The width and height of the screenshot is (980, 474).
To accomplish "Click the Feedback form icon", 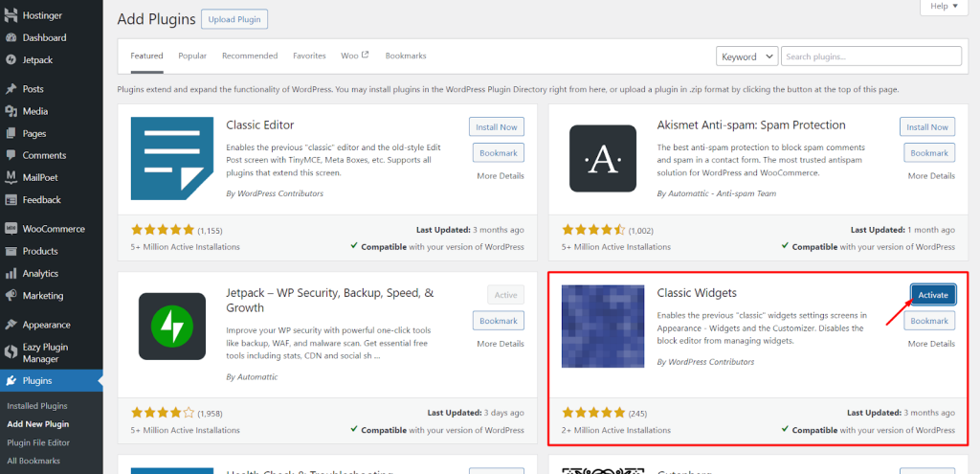I will coord(11,200).
